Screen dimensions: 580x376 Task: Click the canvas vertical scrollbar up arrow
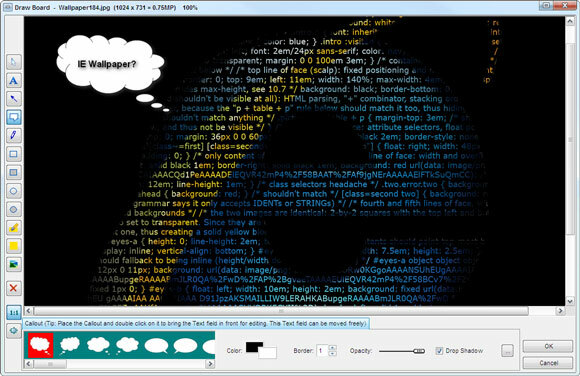tap(570, 21)
